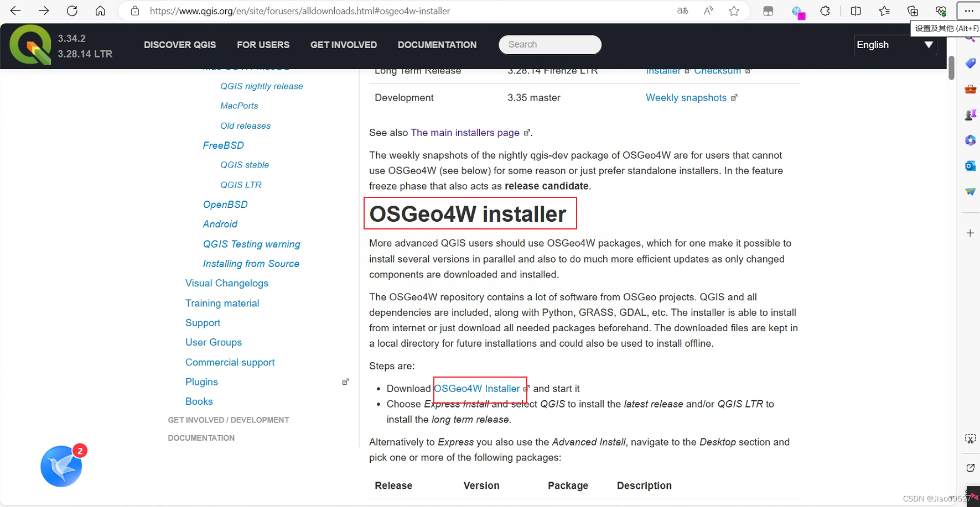
Task: Open the MacPorts sidebar link
Action: tap(239, 106)
